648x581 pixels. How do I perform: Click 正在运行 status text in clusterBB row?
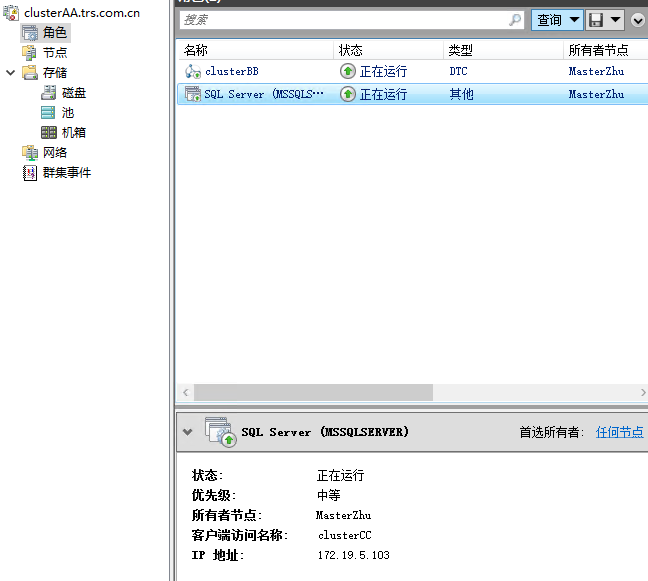[384, 71]
